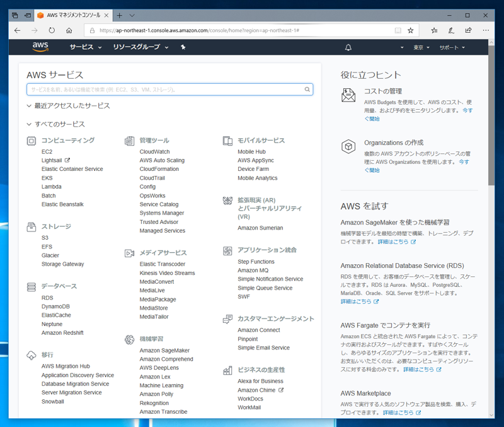The width and height of the screenshot is (504, 427).
Task: Click the browser home icon
Action: [x=69, y=30]
